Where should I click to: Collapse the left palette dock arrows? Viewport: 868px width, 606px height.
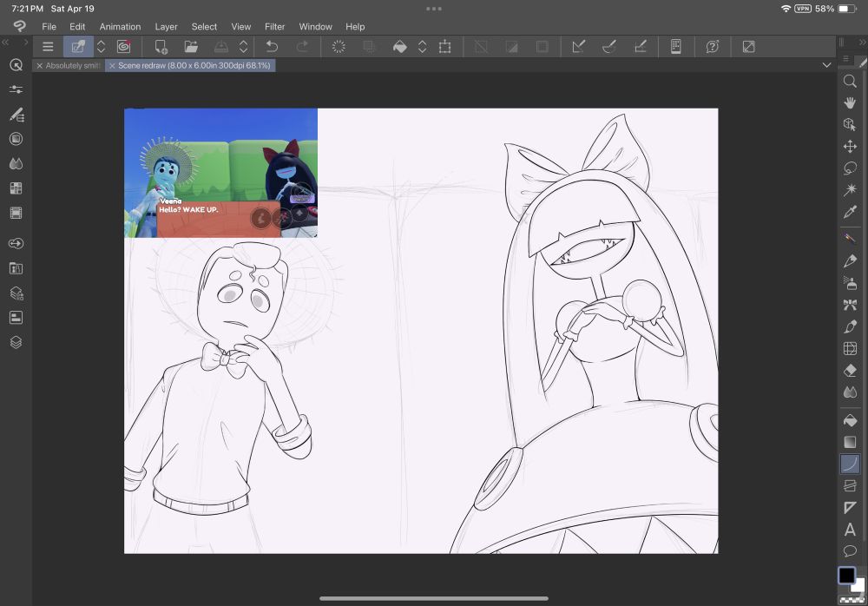[x=7, y=43]
